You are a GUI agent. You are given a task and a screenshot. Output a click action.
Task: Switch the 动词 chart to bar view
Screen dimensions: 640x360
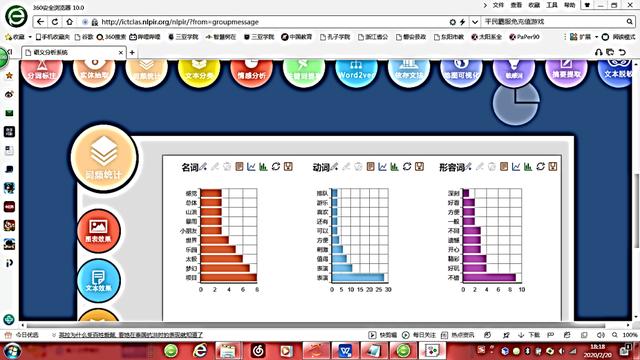coord(394,167)
